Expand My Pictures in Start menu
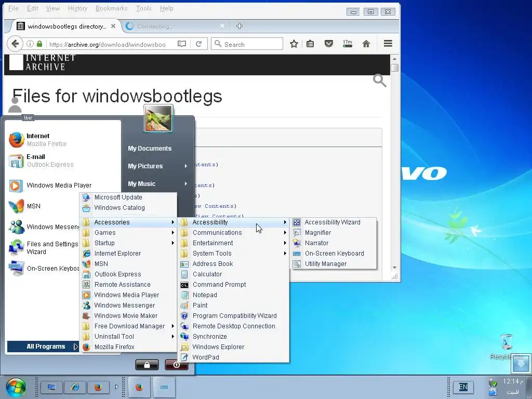 coord(158,166)
